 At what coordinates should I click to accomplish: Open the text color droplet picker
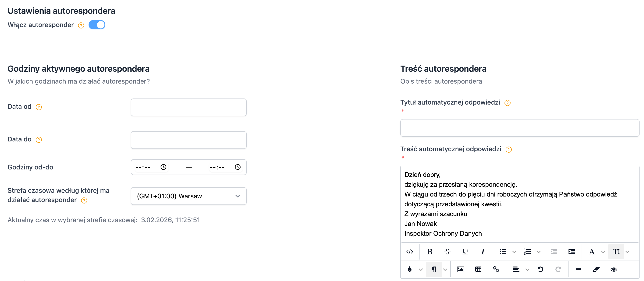coord(409,269)
